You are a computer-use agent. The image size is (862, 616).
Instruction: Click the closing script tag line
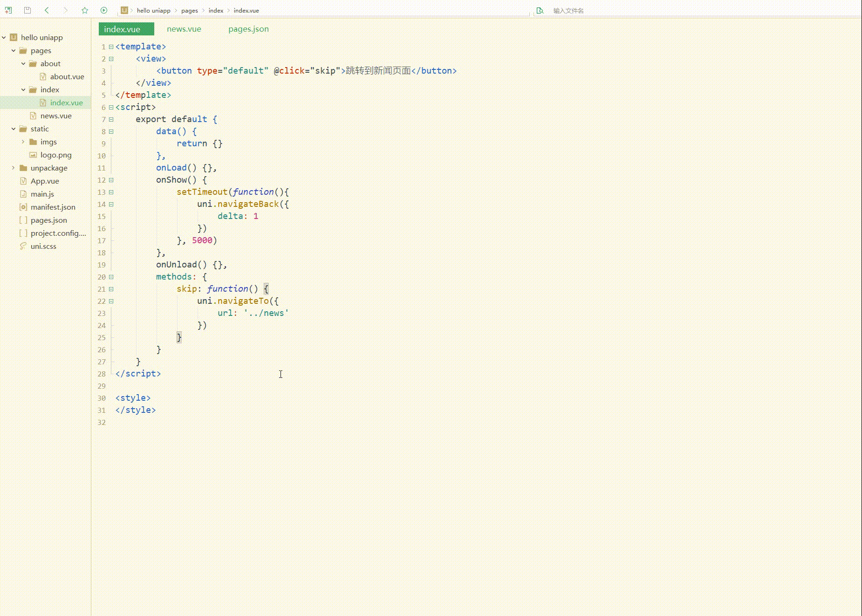138,374
